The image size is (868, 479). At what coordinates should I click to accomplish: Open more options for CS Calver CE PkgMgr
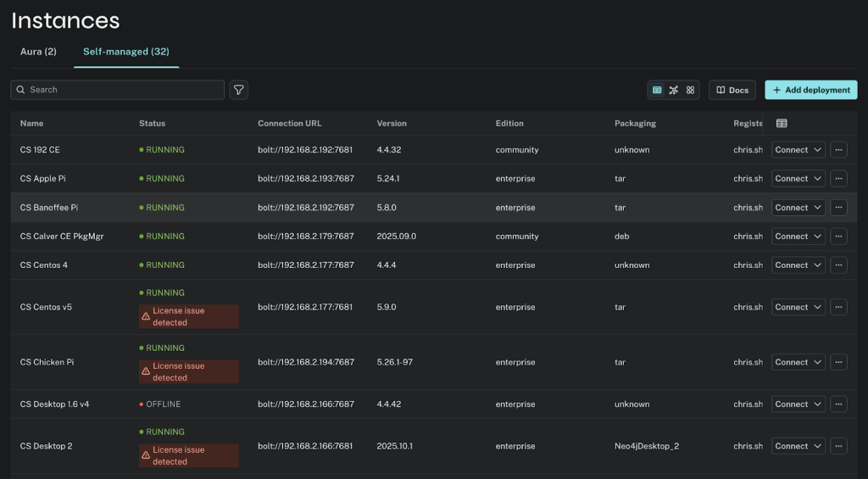[x=838, y=236]
